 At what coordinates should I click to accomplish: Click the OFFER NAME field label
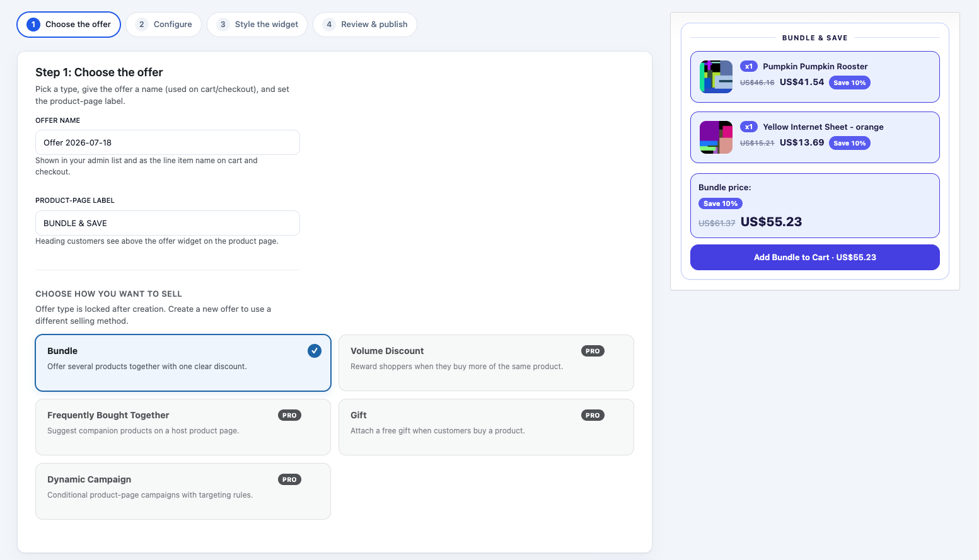[58, 120]
